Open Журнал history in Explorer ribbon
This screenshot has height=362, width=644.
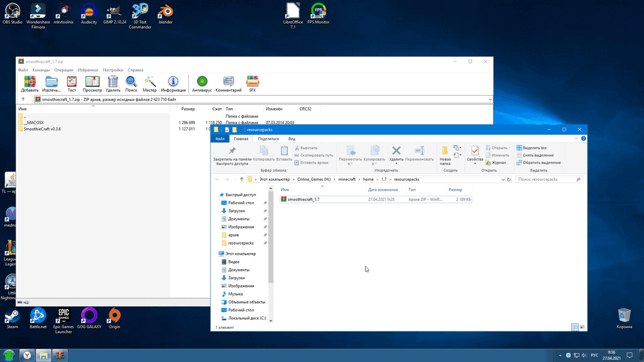(x=495, y=162)
